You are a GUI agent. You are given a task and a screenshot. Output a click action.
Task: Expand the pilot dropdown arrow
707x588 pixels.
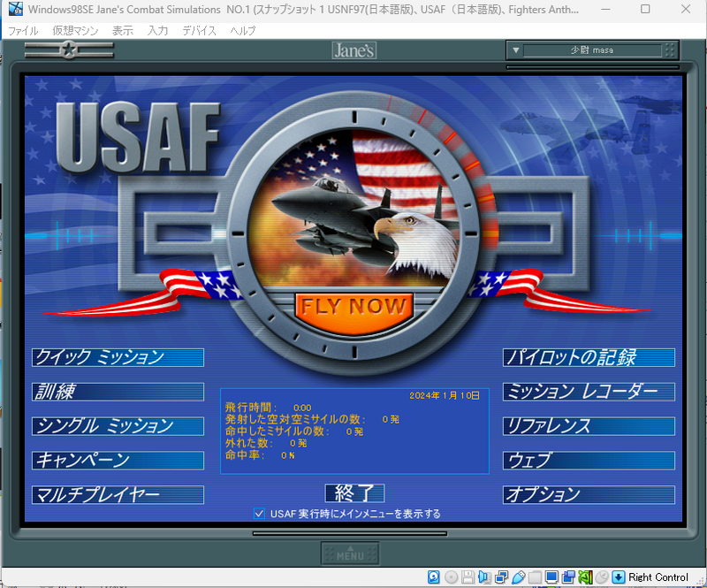[x=516, y=50]
